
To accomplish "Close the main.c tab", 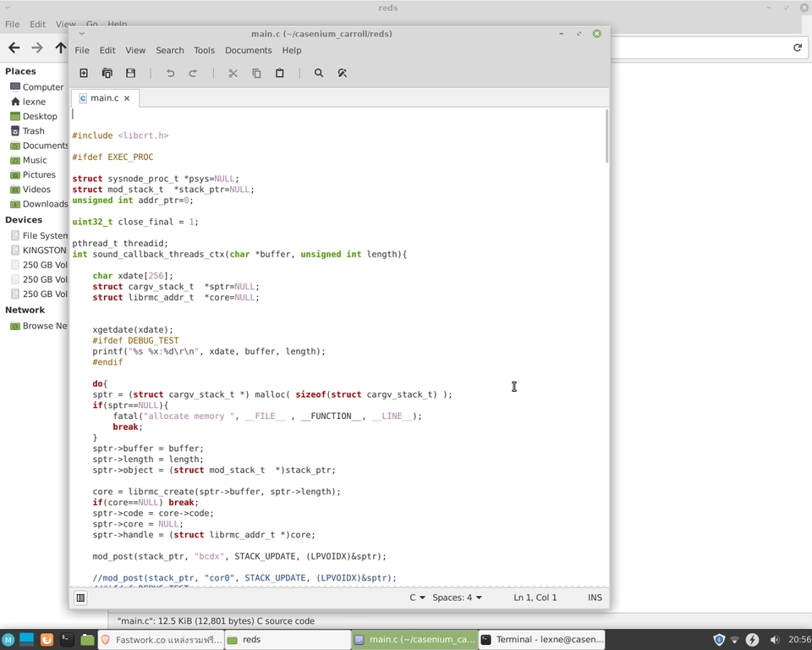I will point(127,98).
